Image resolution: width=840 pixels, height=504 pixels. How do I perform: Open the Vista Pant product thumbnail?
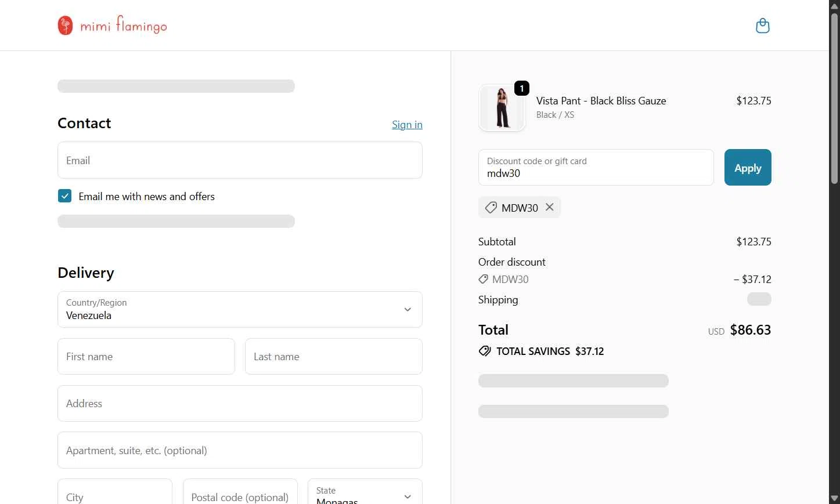(x=502, y=108)
